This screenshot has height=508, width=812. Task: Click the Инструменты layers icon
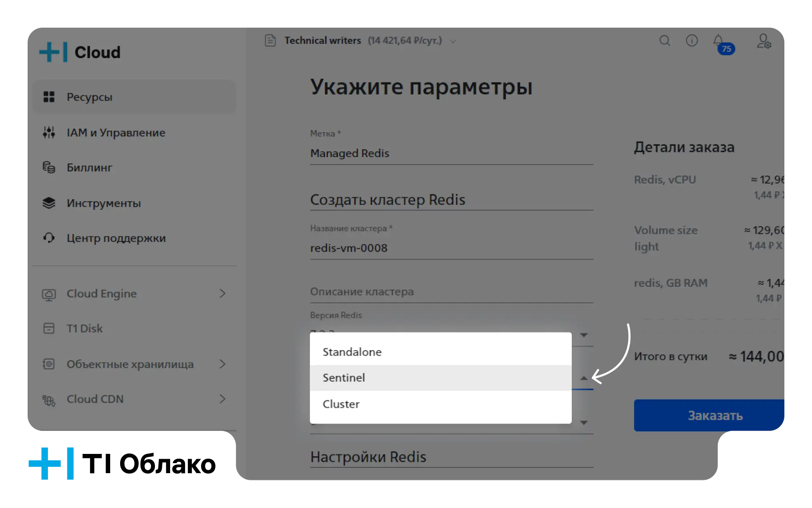(x=49, y=203)
